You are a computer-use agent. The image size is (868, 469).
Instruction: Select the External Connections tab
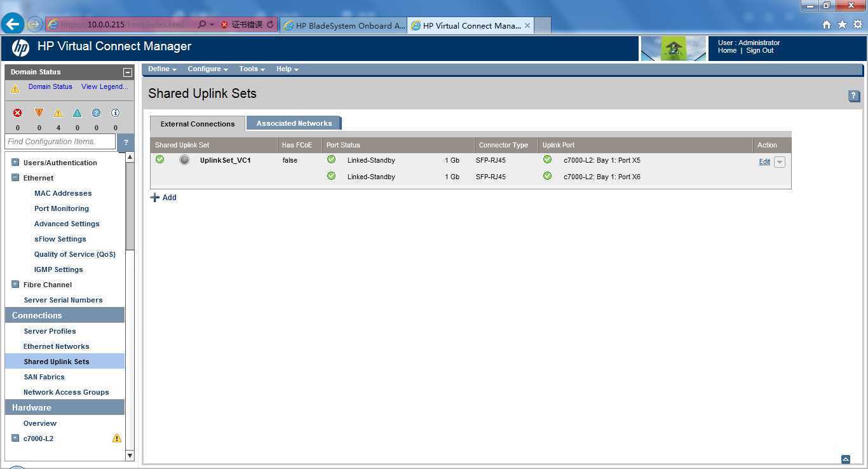pos(198,124)
